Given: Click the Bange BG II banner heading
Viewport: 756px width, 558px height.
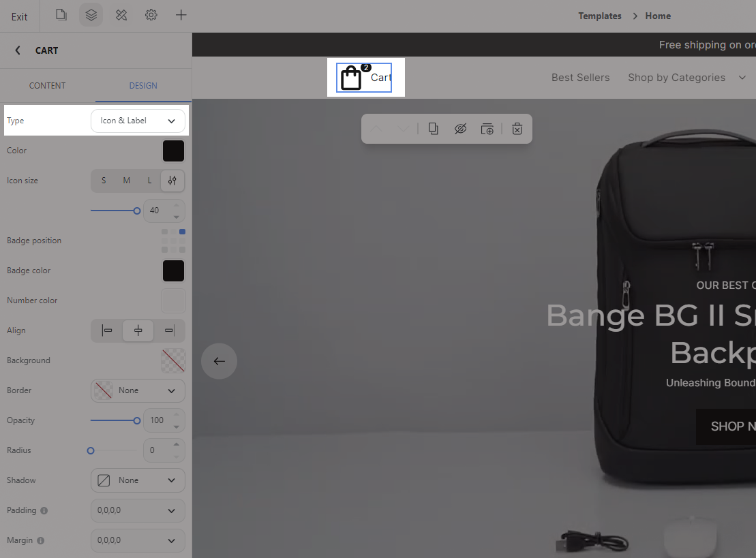Looking at the screenshot, I should click(651, 335).
